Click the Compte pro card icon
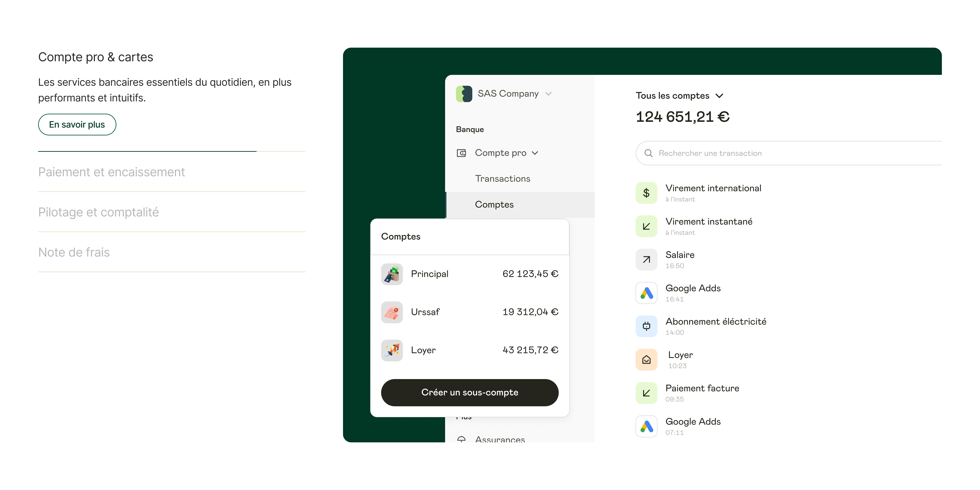 (x=461, y=153)
